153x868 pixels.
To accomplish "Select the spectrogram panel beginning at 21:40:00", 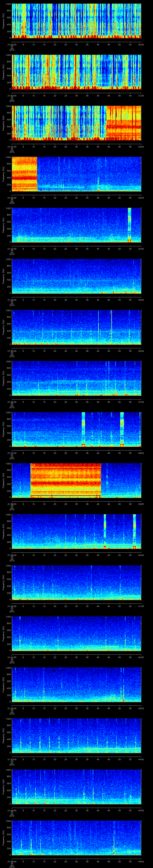I will pyautogui.click(x=77, y=583).
